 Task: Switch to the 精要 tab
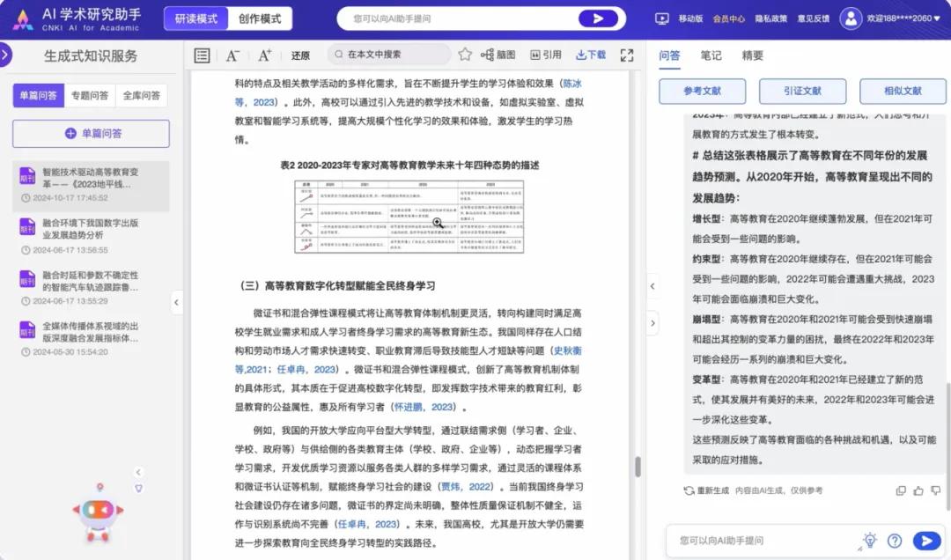click(752, 55)
